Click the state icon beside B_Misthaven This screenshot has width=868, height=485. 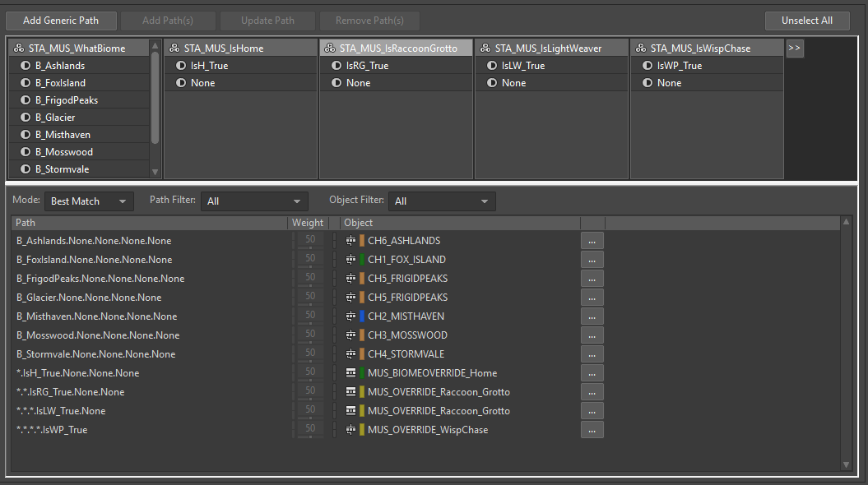[26, 135]
